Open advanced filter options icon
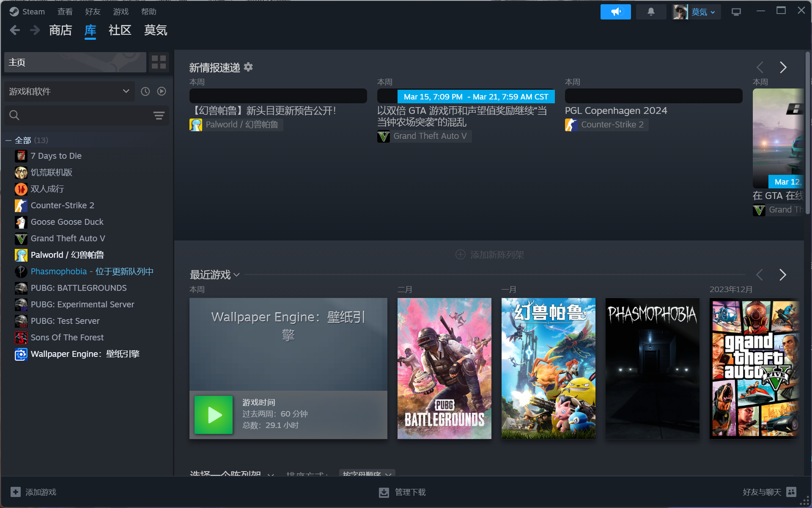Viewport: 812px width, 508px height. click(159, 115)
